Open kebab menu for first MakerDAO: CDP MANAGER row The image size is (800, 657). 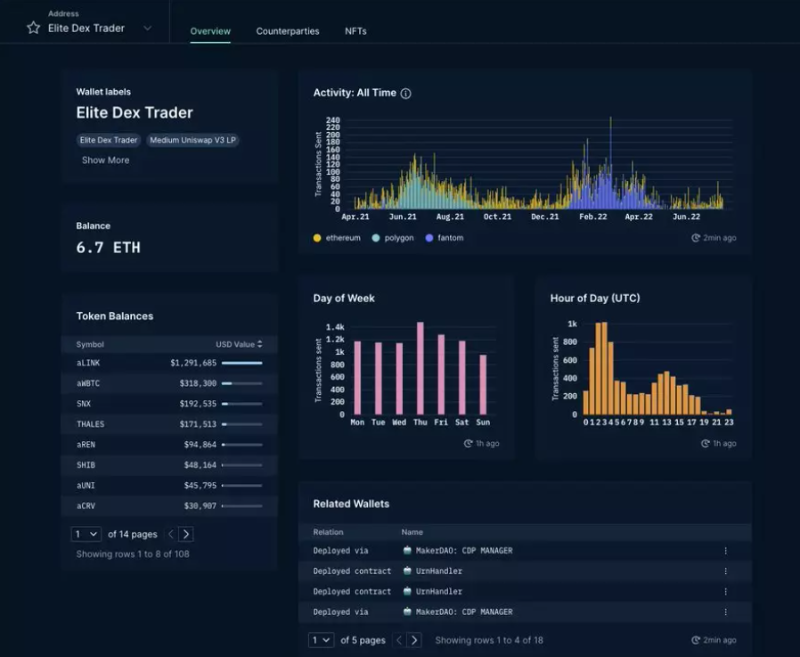coord(725,551)
